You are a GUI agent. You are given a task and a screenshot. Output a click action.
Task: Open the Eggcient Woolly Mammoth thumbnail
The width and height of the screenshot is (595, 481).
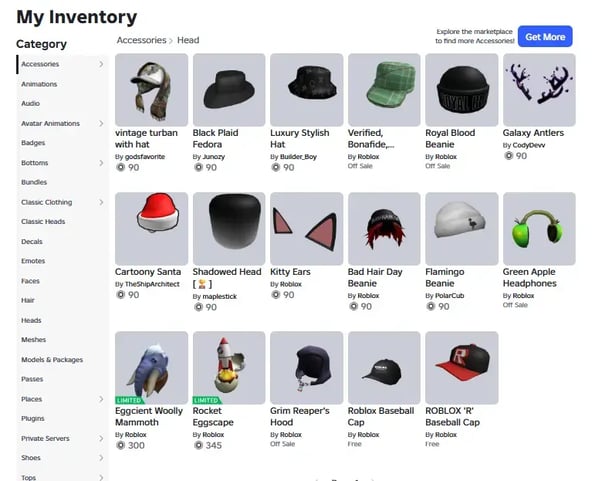point(151,368)
